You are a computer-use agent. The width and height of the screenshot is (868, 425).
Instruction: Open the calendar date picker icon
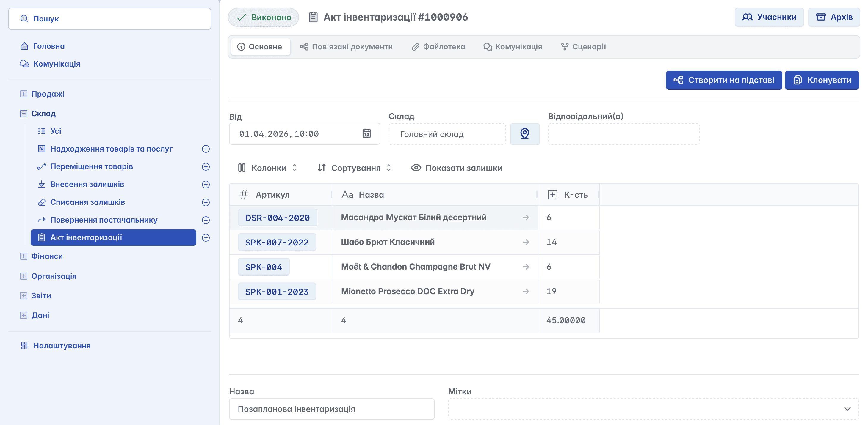coord(366,133)
